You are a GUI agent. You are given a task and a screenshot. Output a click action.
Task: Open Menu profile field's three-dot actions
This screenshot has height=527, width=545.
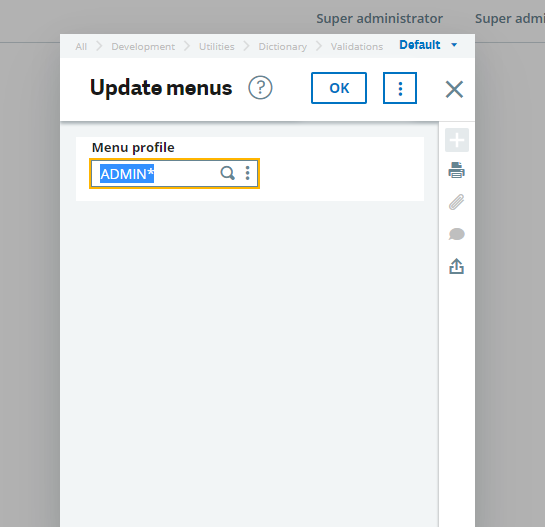[247, 173]
